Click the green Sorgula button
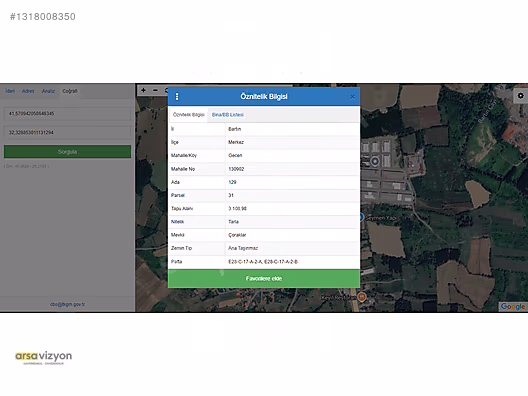The width and height of the screenshot is (528, 396). pos(67,152)
